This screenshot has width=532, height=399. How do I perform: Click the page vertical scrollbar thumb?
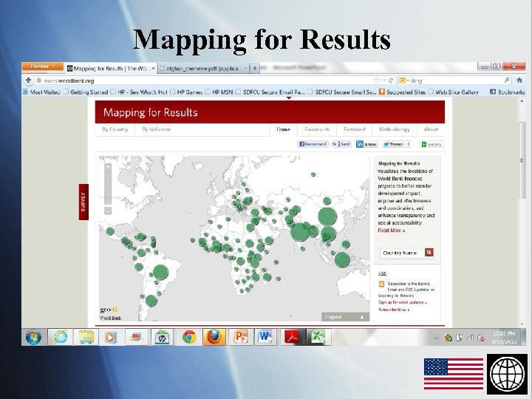522,160
